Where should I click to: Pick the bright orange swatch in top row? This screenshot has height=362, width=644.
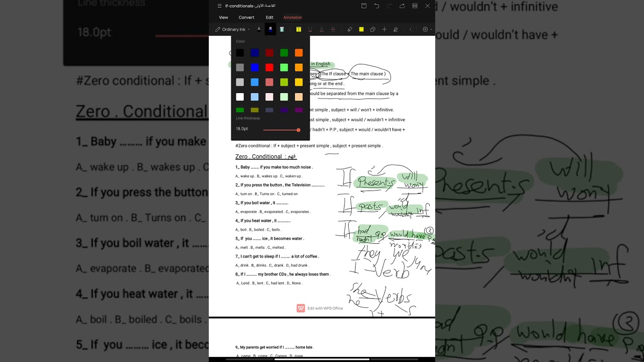298,53
